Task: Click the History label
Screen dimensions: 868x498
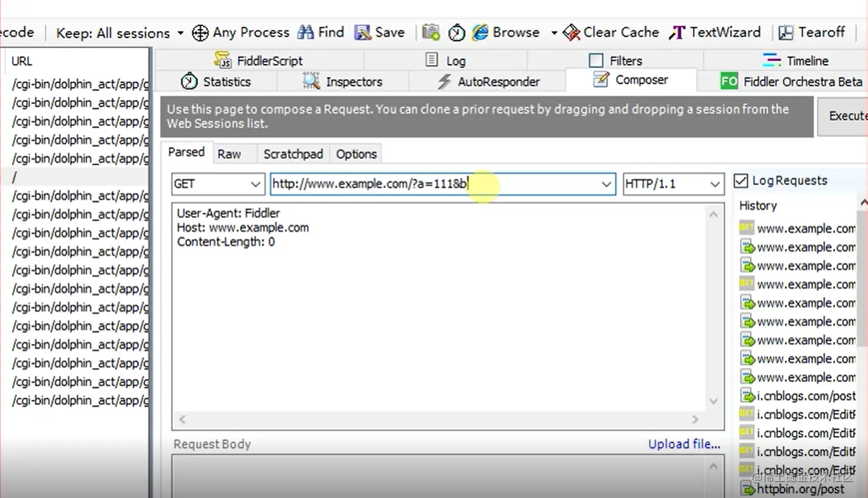Action: pos(758,205)
